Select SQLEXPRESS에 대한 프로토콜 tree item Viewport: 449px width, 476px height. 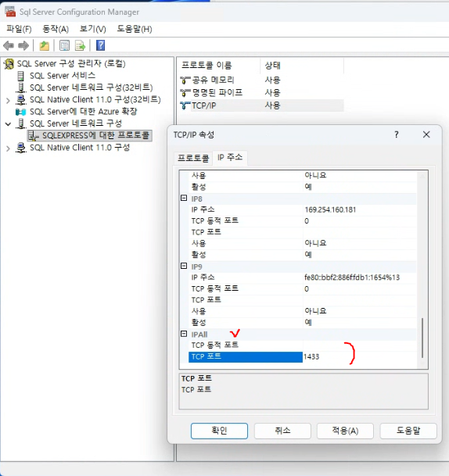(x=95, y=135)
